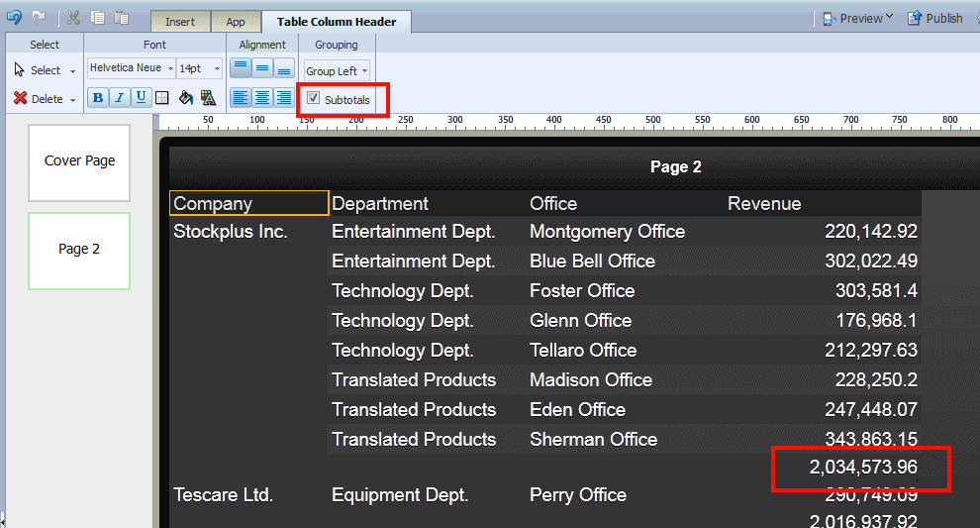
Task: Click the Glenn Office cell
Action: pos(581,320)
